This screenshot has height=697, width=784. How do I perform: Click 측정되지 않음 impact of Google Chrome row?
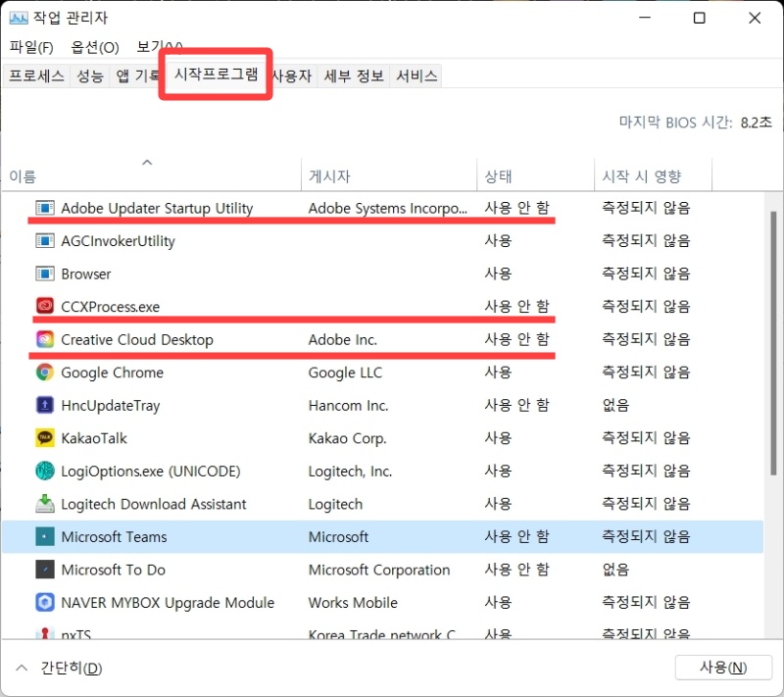(x=646, y=372)
